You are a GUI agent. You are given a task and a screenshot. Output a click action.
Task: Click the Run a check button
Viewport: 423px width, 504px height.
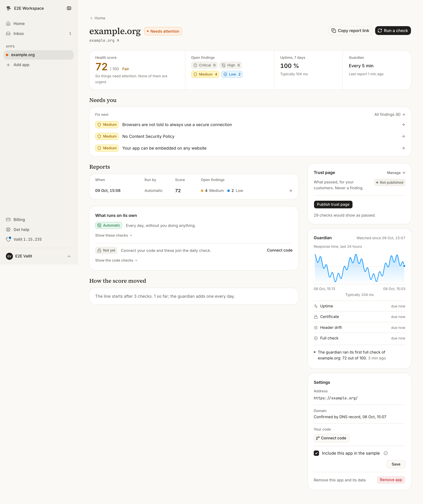(x=393, y=31)
